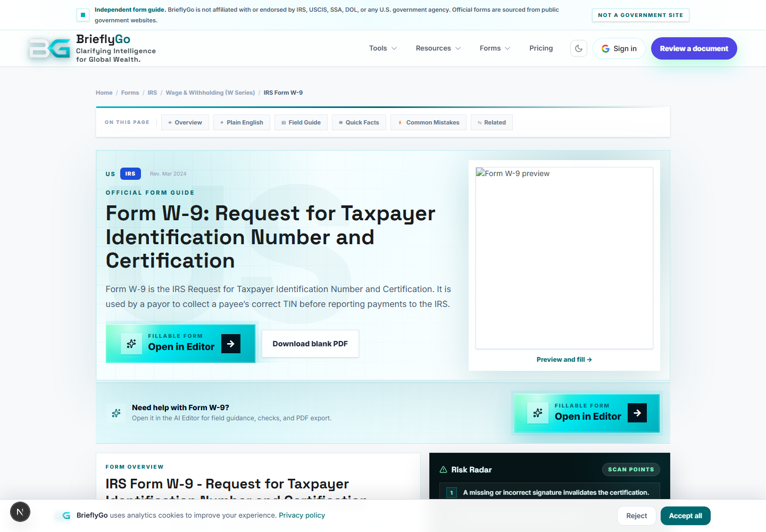Click the IRS agency badge
The height and width of the screenshot is (532, 766).
(x=130, y=174)
